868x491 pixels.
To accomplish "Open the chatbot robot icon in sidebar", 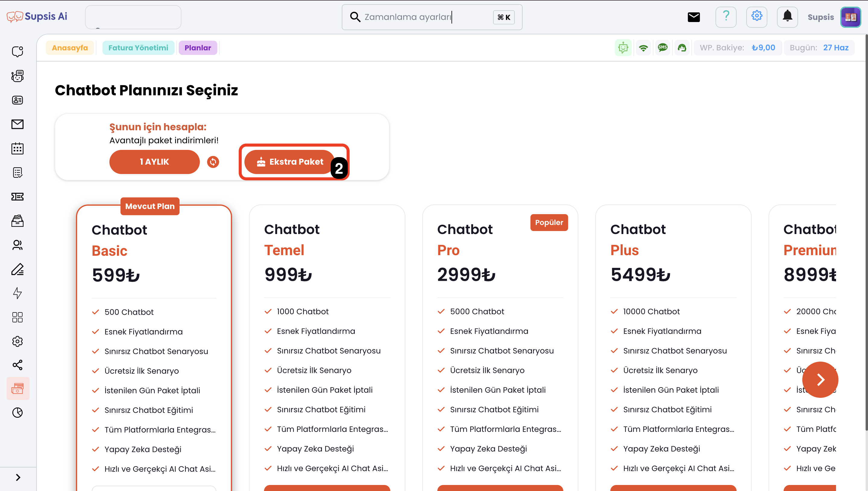I will pyautogui.click(x=17, y=76).
